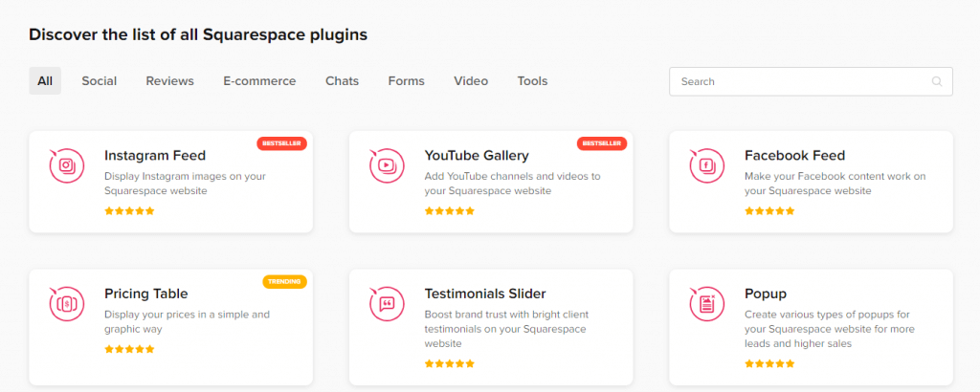Open the Testimonials Slider title link
The width and height of the screenshot is (980, 392).
pyautogui.click(x=485, y=294)
